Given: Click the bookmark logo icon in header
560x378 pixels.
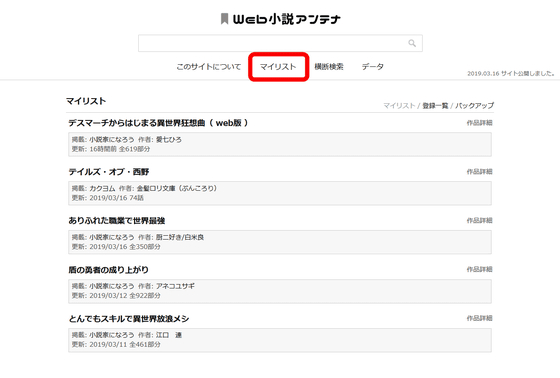Looking at the screenshot, I should coord(224,19).
